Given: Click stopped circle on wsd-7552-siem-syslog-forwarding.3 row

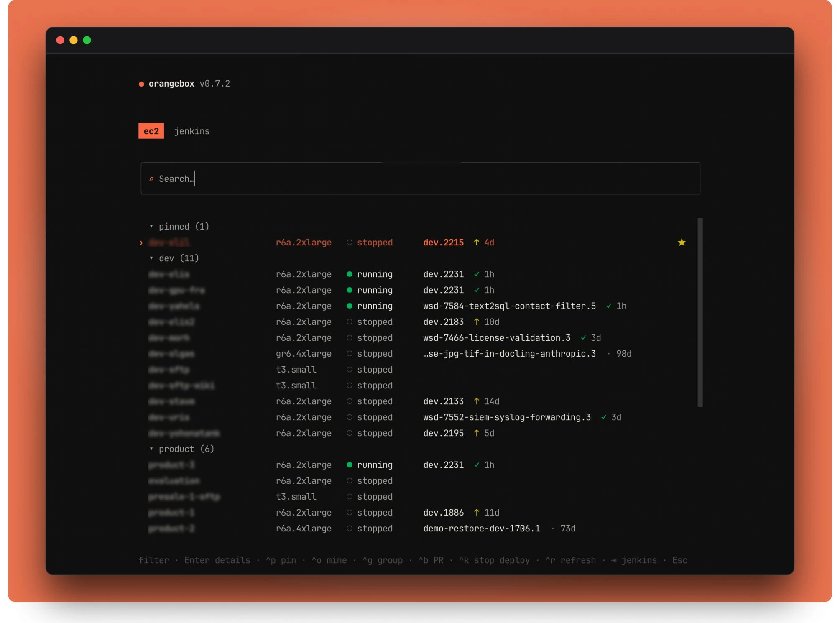Looking at the screenshot, I should (x=350, y=417).
